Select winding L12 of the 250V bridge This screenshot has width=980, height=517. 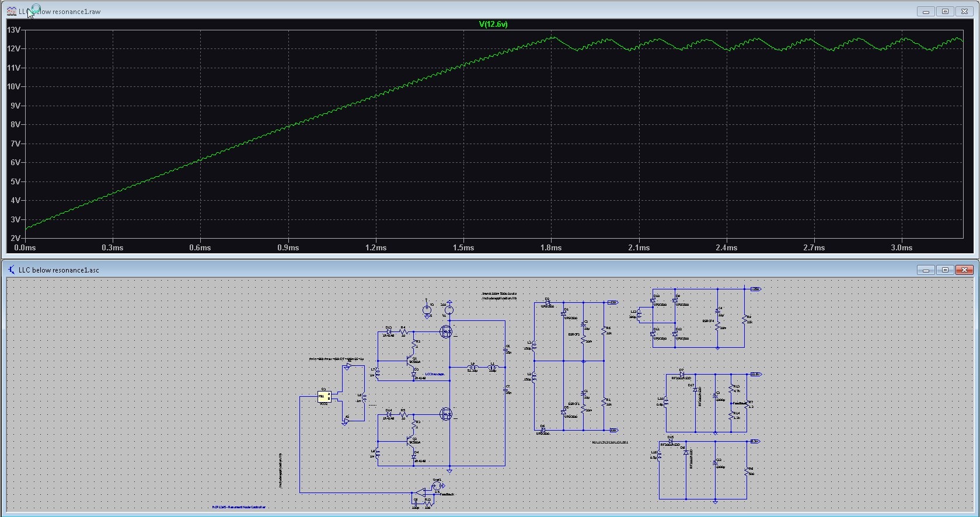tap(639, 314)
